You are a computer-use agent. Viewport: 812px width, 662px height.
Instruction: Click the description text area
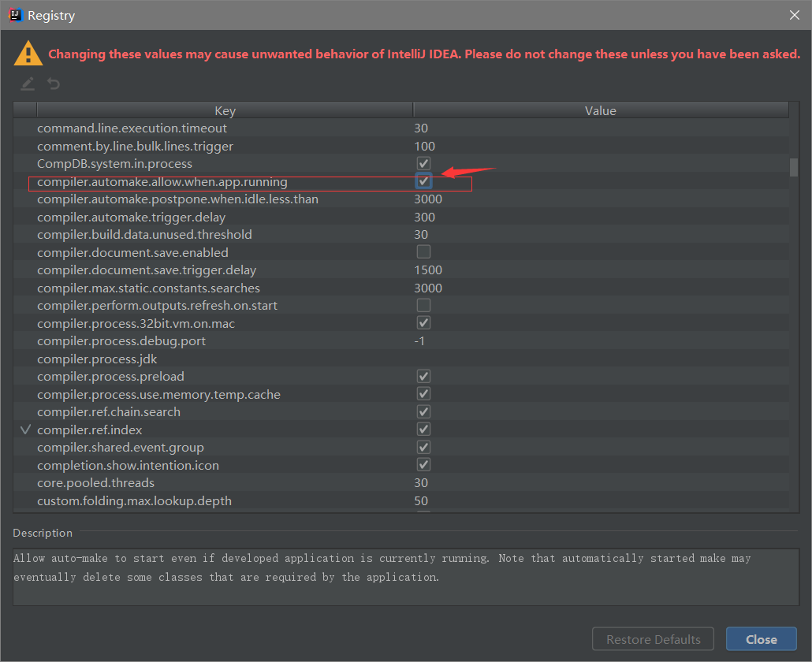click(406, 577)
